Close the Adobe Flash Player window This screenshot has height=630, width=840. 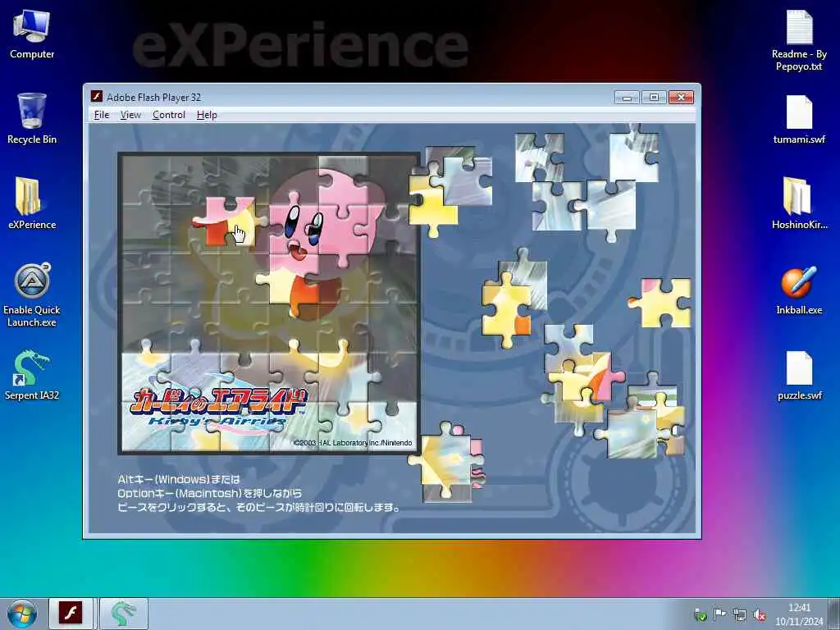pos(681,97)
